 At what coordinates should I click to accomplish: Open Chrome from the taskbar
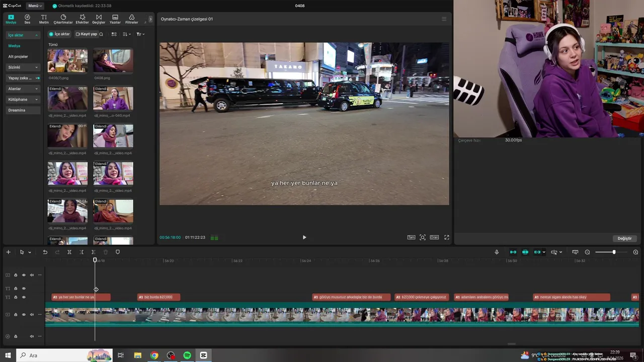154,355
